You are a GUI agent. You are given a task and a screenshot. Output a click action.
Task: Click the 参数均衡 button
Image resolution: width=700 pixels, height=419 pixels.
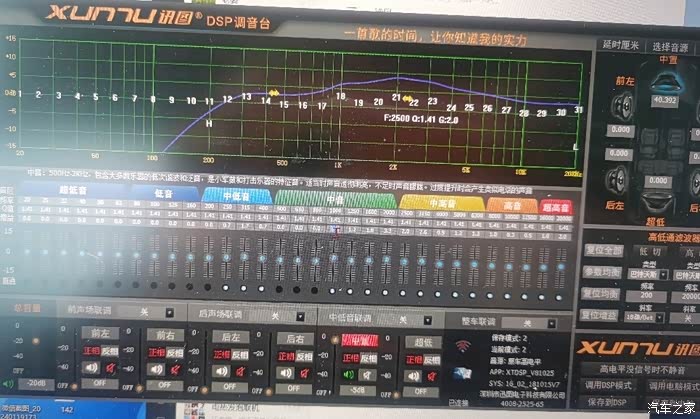(x=602, y=272)
